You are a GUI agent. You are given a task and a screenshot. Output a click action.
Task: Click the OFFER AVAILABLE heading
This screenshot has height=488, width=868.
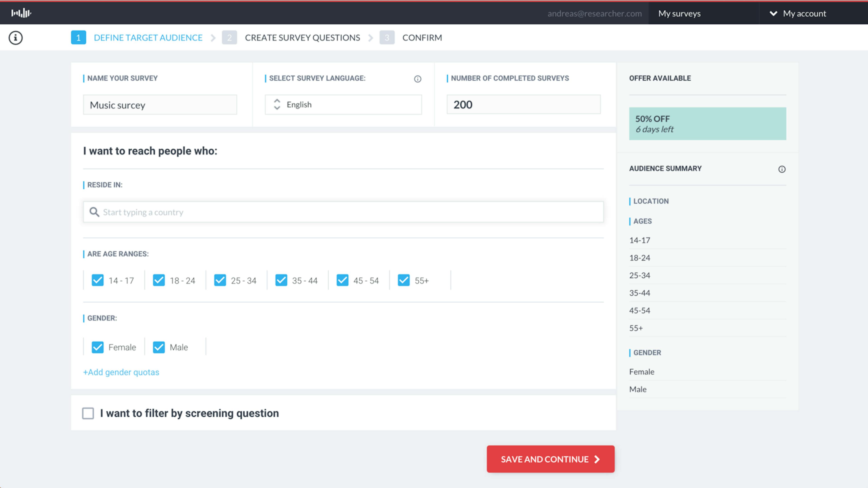tap(660, 78)
